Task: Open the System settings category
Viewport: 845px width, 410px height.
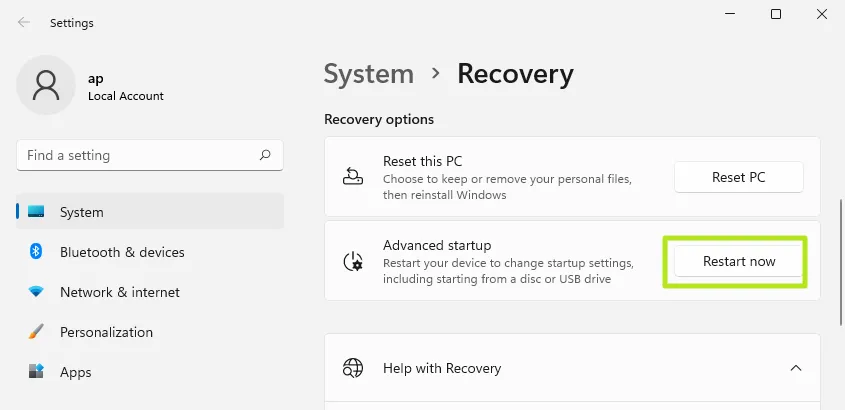Action: tap(81, 212)
